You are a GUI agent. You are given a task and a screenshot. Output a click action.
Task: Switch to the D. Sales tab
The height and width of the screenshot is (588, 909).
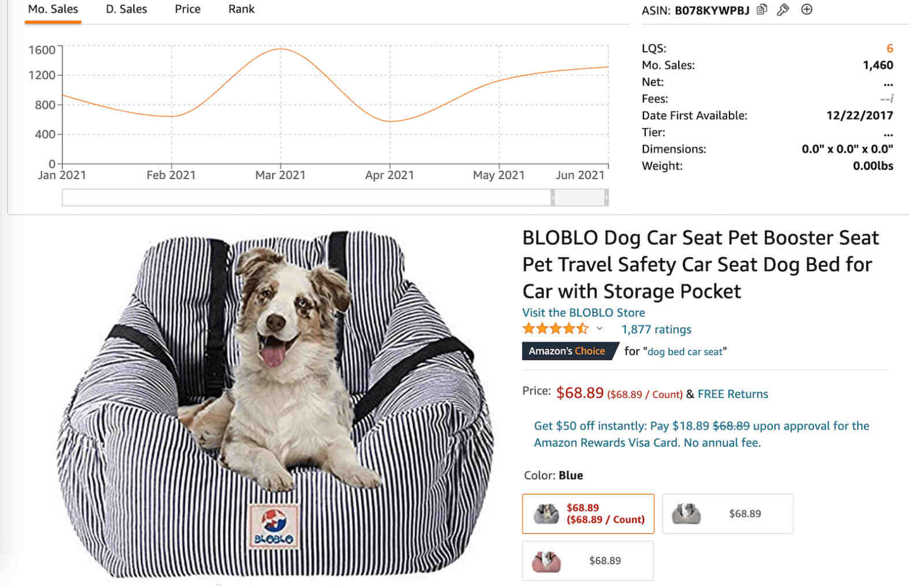(x=126, y=9)
